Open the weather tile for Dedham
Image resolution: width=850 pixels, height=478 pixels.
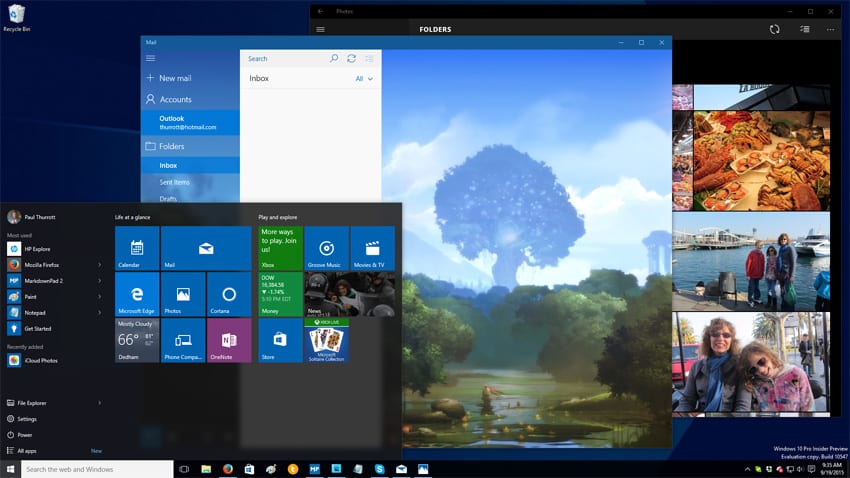pyautogui.click(x=137, y=340)
